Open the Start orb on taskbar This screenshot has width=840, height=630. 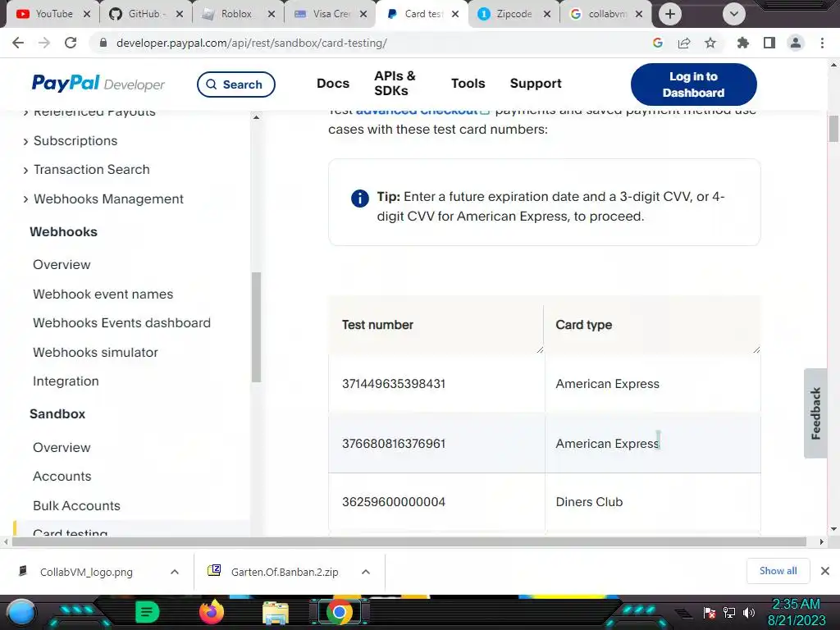(21, 613)
